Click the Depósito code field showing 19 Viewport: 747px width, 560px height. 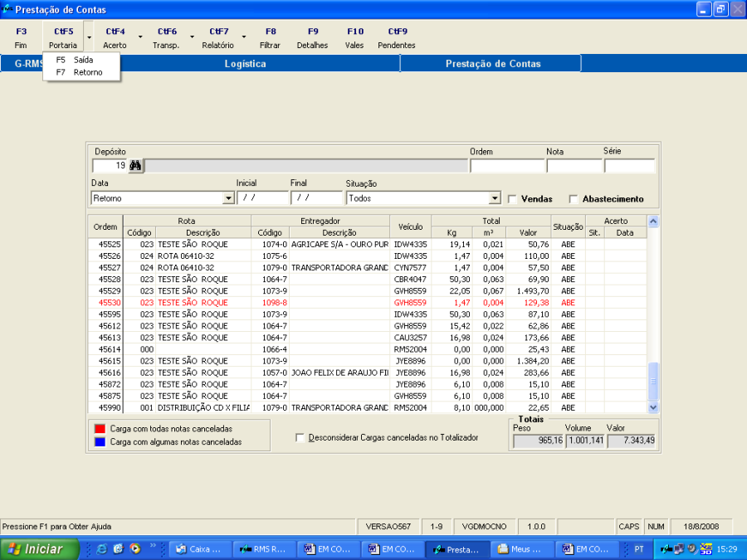click(x=110, y=165)
